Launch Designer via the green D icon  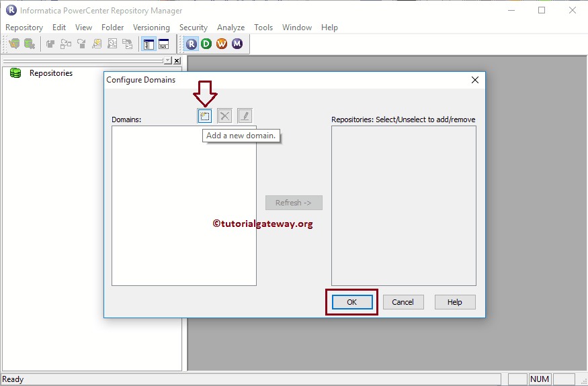pyautogui.click(x=206, y=44)
